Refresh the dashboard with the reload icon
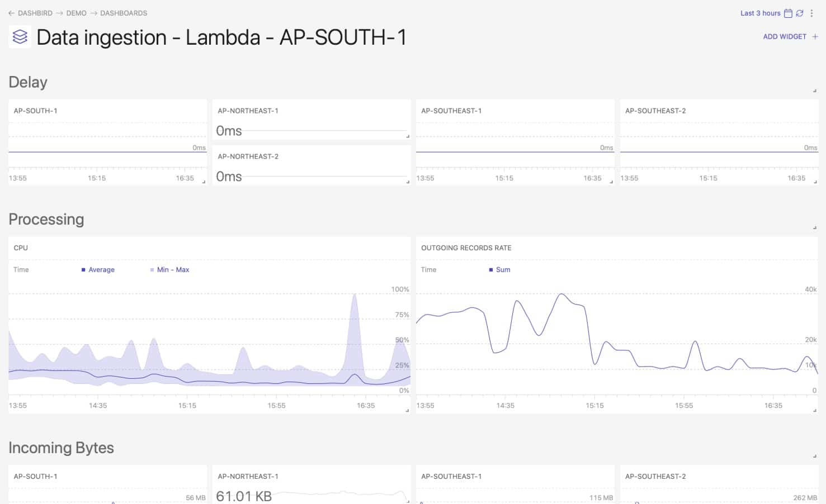826x504 pixels. 800,13
